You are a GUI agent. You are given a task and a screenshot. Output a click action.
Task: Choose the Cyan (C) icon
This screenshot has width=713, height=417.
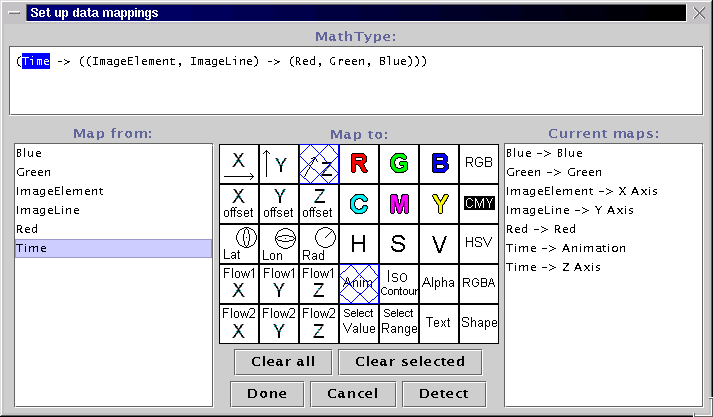[x=359, y=204]
